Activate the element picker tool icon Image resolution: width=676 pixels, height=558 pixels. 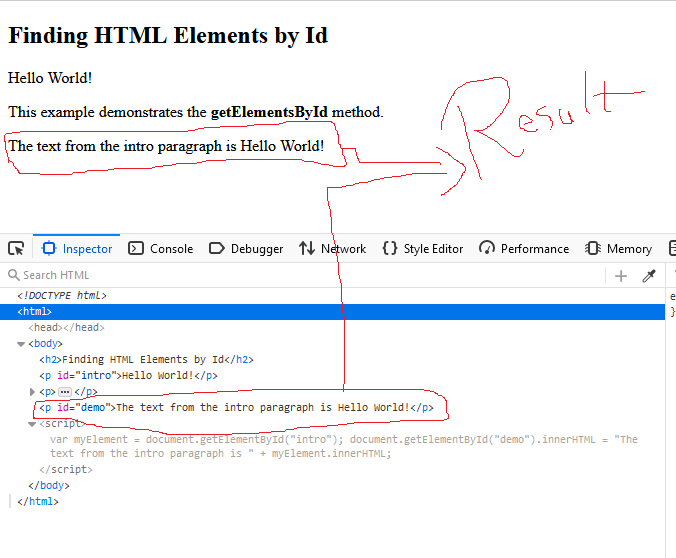pyautogui.click(x=16, y=249)
